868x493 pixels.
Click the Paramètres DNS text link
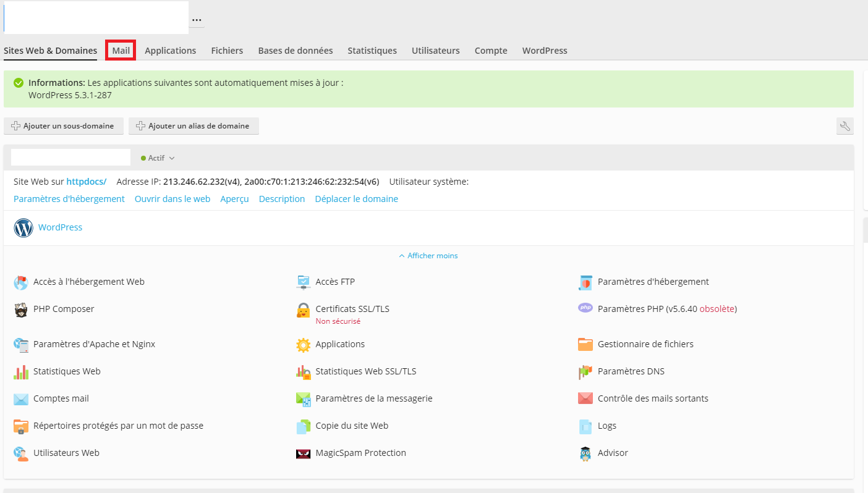click(631, 371)
